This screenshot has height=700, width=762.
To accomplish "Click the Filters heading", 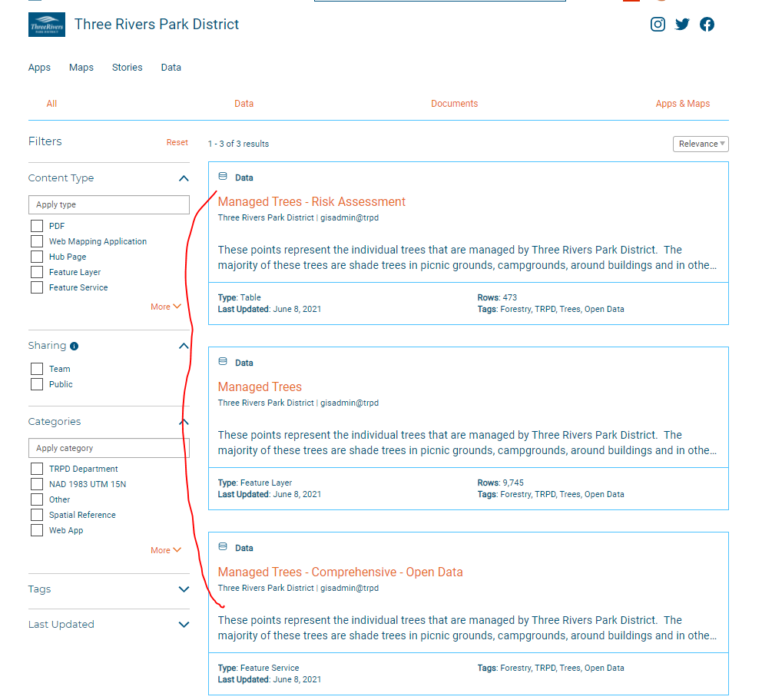I will (45, 141).
